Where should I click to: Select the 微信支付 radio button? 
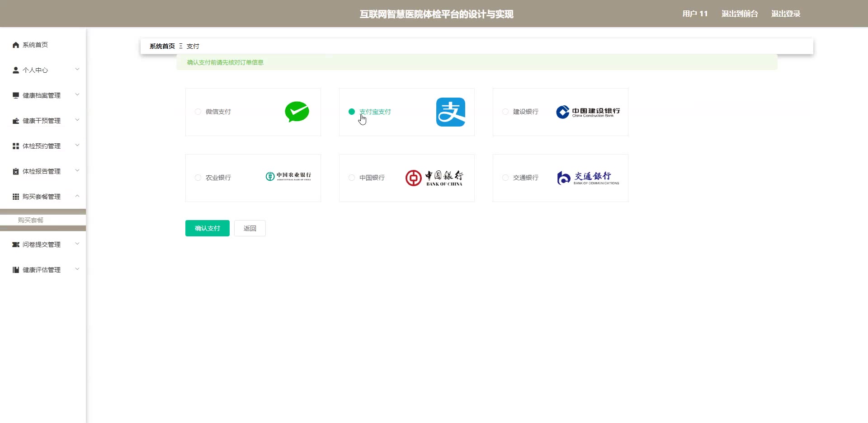point(198,112)
